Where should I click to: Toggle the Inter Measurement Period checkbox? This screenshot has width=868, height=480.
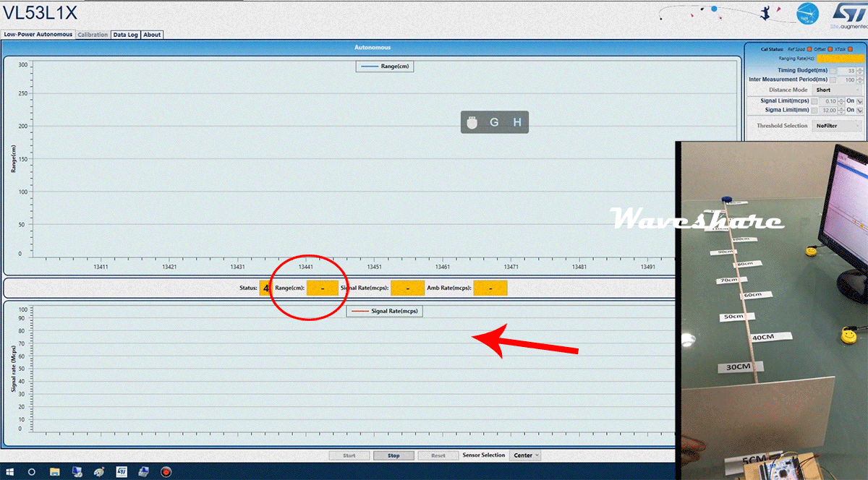[x=833, y=80]
